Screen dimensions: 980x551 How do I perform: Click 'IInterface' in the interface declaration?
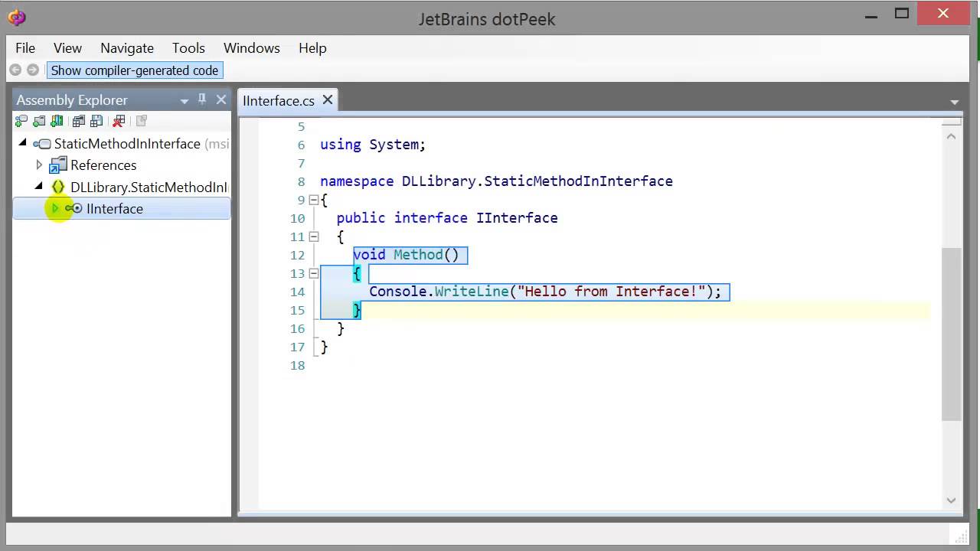pos(517,218)
